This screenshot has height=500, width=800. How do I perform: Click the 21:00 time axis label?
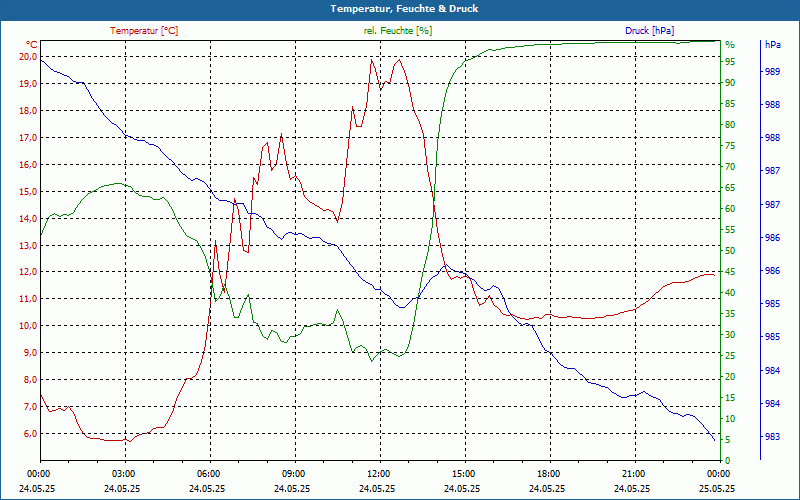pyautogui.click(x=633, y=474)
